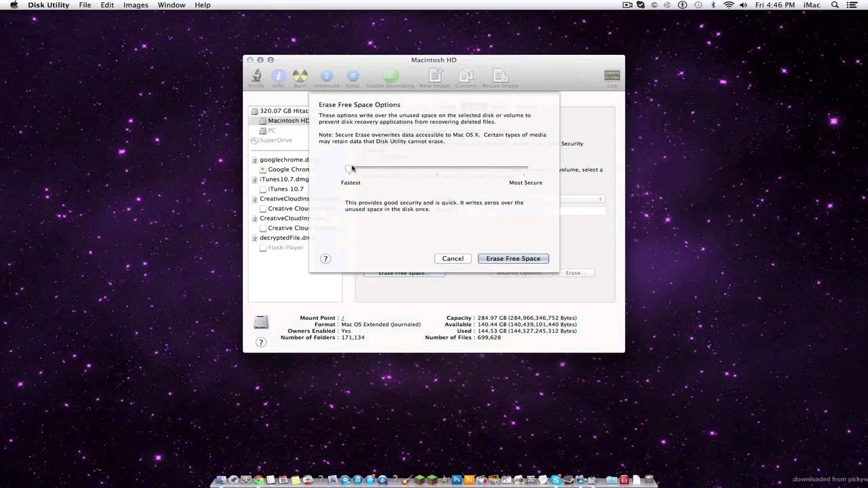Open Illustrator from the Dock

(468, 479)
